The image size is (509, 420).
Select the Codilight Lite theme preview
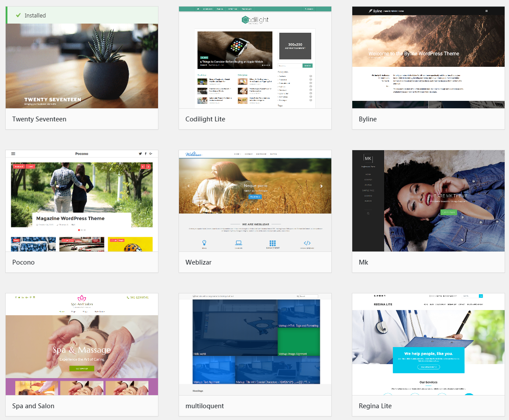[x=255, y=61]
